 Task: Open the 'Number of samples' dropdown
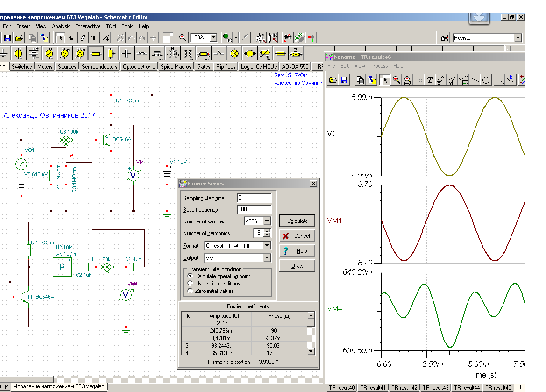[x=267, y=221]
